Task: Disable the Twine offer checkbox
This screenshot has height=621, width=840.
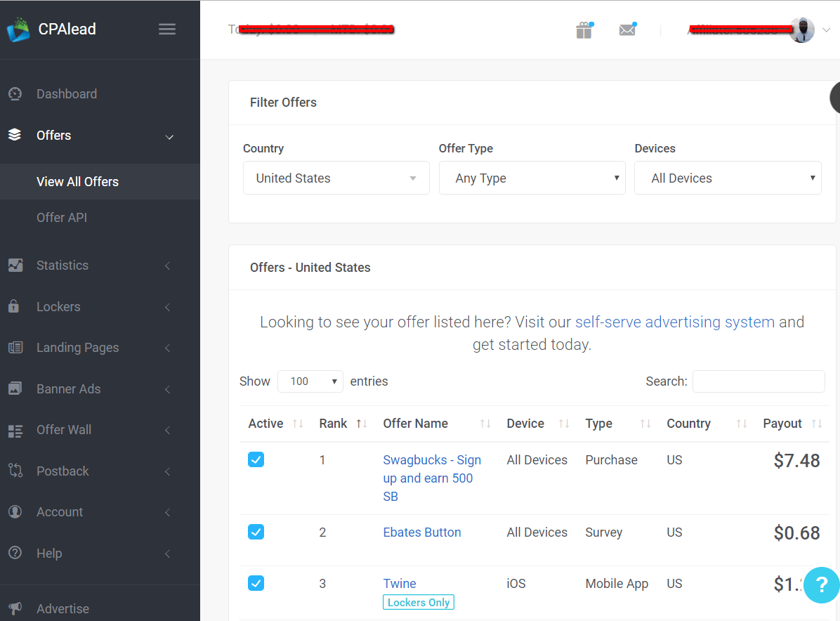Action: pyautogui.click(x=256, y=583)
